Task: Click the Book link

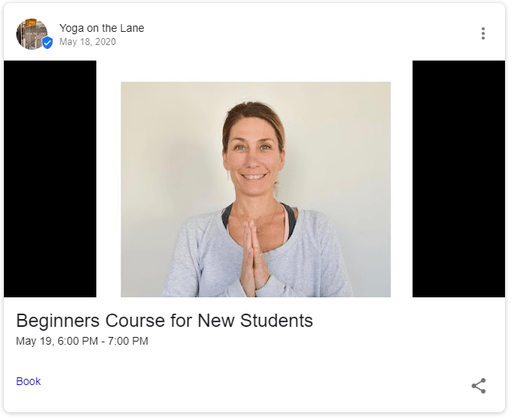Action: pyautogui.click(x=28, y=381)
